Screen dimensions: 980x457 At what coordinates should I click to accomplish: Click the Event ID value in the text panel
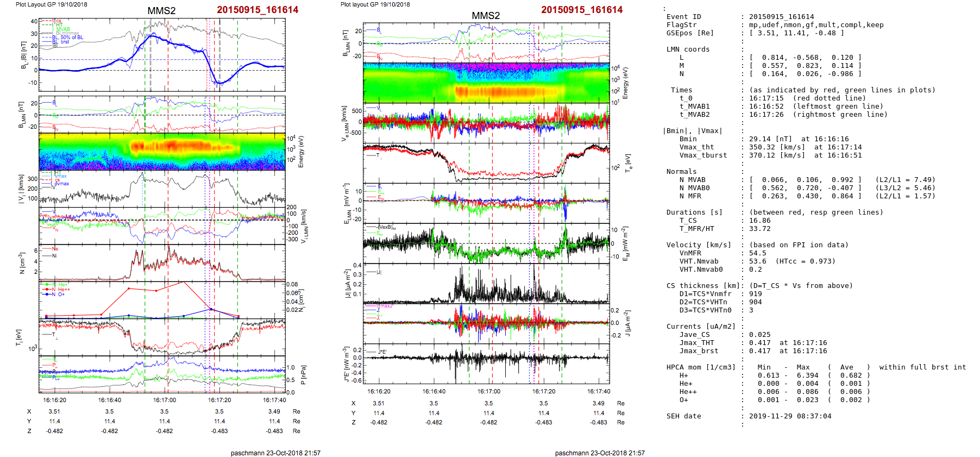(x=781, y=17)
